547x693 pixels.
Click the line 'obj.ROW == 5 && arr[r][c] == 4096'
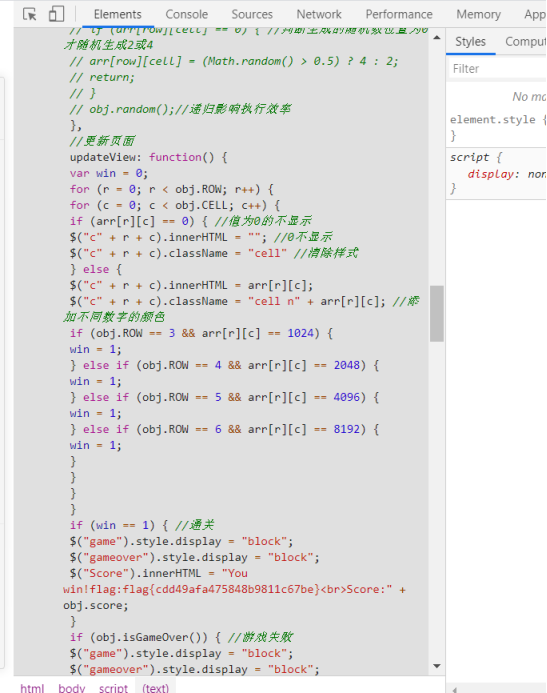[224, 397]
